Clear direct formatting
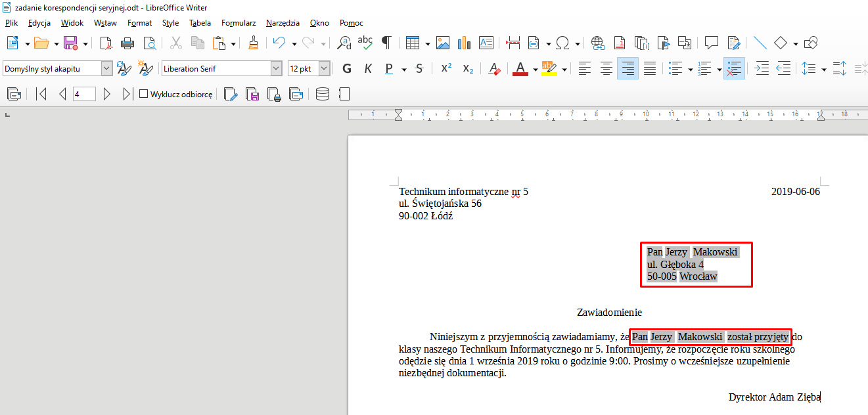Image resolution: width=868 pixels, height=415 pixels. point(495,68)
